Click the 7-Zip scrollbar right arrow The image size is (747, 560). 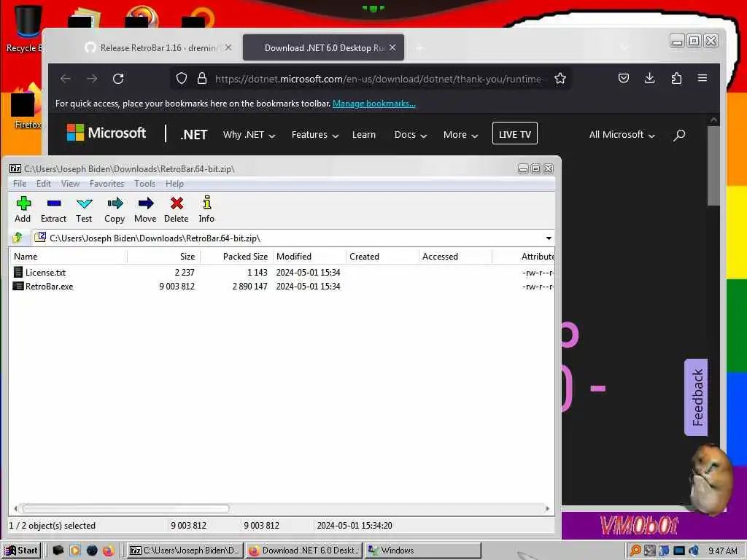point(547,508)
